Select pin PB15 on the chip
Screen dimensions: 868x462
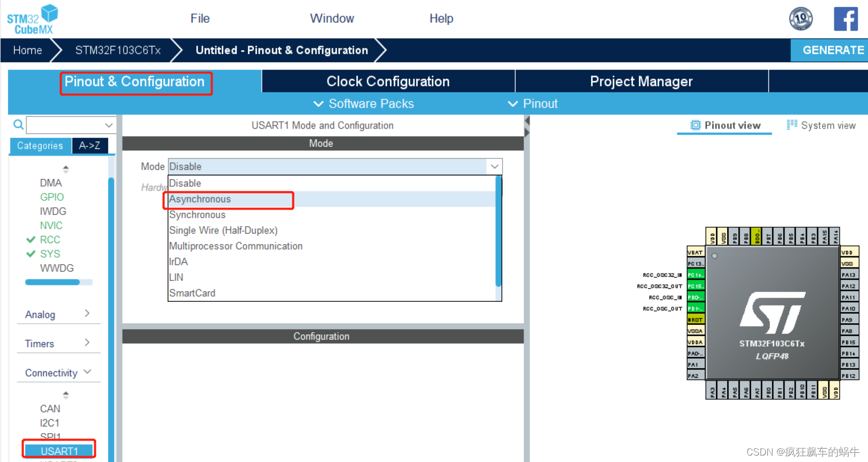coord(849,342)
